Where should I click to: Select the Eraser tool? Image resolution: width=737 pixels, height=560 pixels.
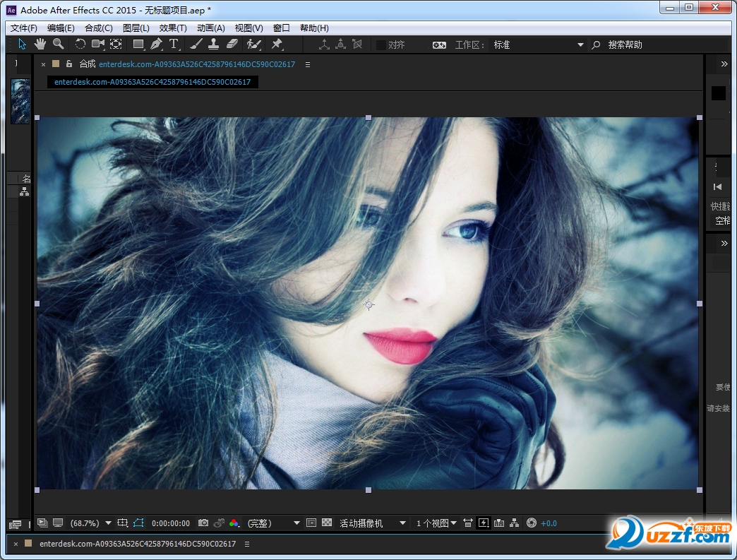point(232,44)
